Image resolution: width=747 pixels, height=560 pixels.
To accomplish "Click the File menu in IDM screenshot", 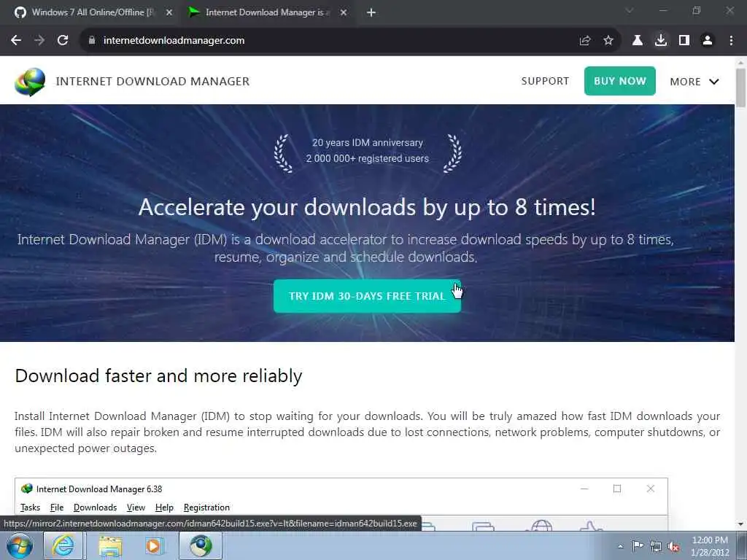I will tap(57, 507).
